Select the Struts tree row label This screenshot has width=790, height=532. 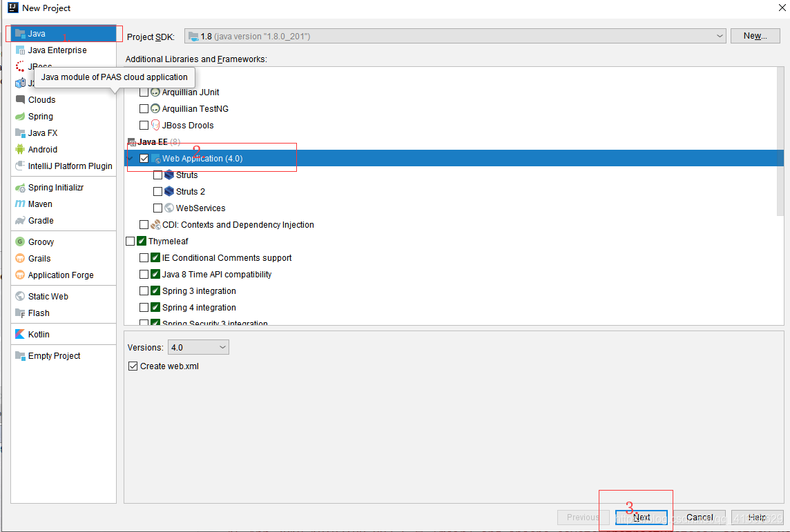(187, 175)
